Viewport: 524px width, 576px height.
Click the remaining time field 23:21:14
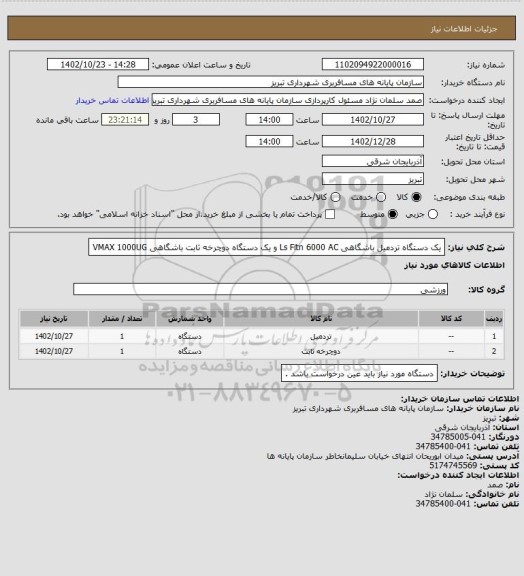tap(125, 120)
